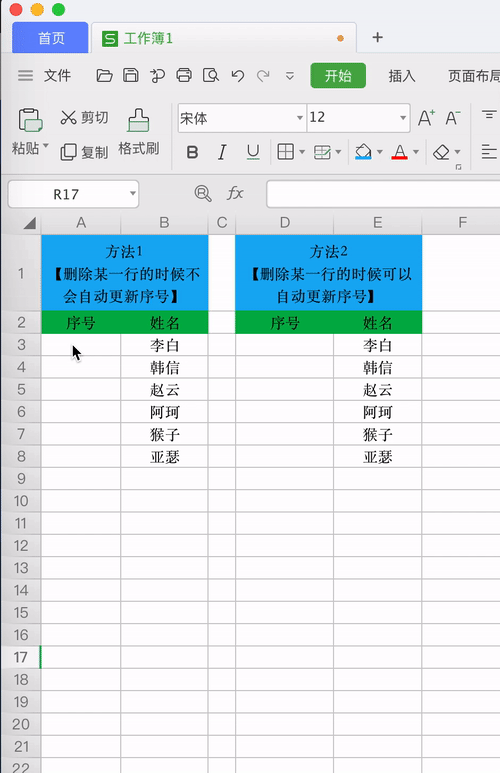Click the select all corner triangle

[30, 223]
